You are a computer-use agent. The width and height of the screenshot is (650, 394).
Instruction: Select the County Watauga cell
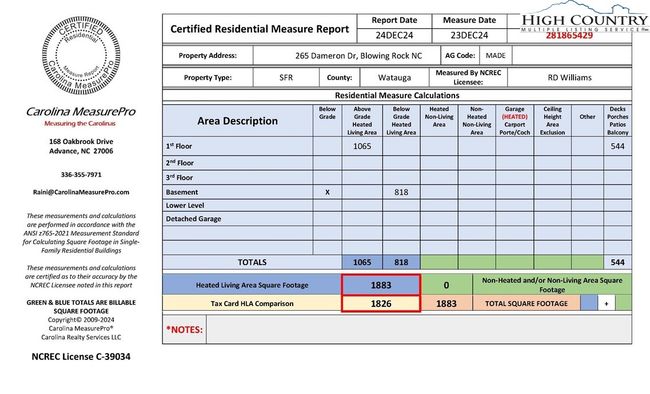394,78
